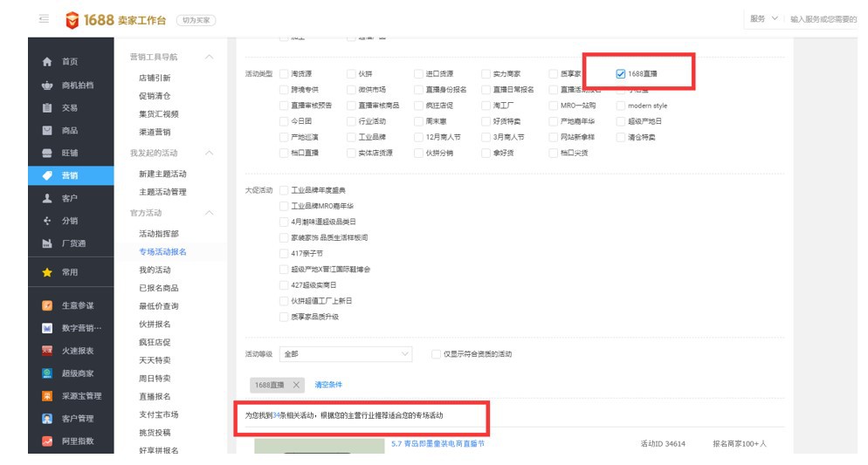Open 专场活动报名 in the side menu
868x465 pixels.
click(x=162, y=253)
